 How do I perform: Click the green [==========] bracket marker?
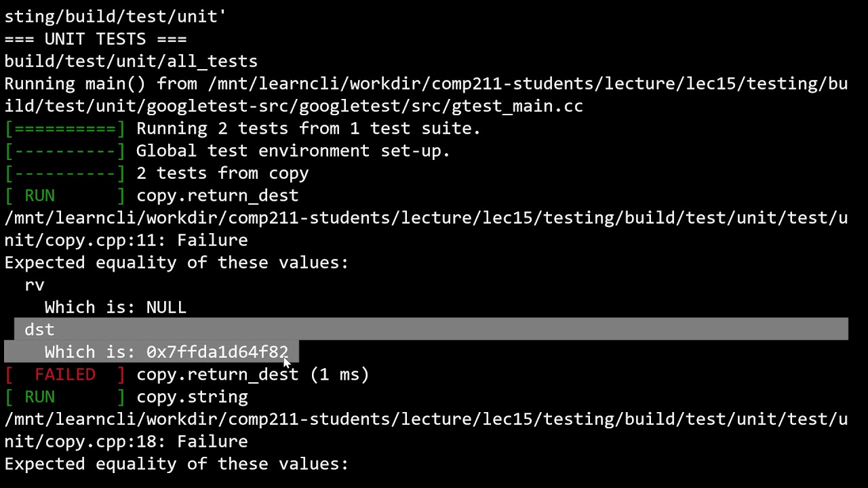[65, 128]
